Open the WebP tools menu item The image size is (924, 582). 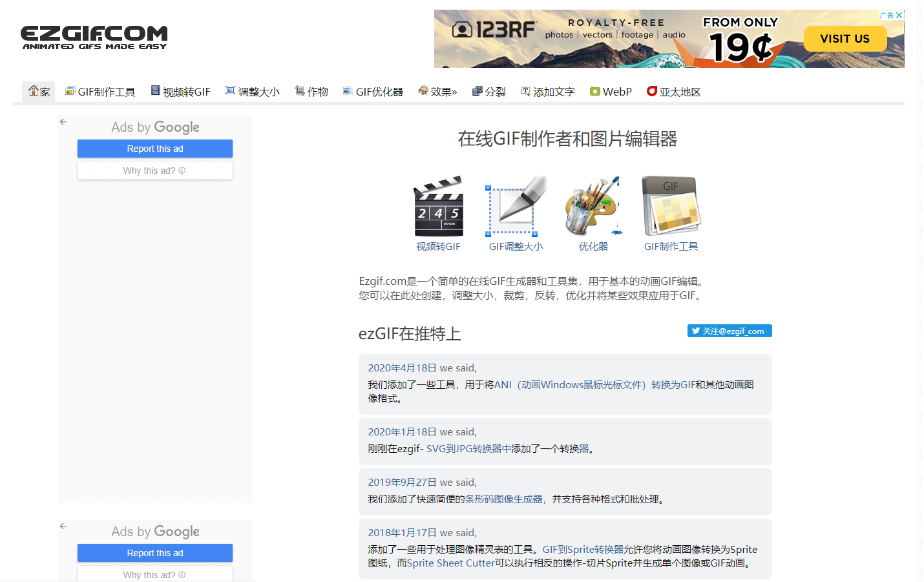point(611,92)
